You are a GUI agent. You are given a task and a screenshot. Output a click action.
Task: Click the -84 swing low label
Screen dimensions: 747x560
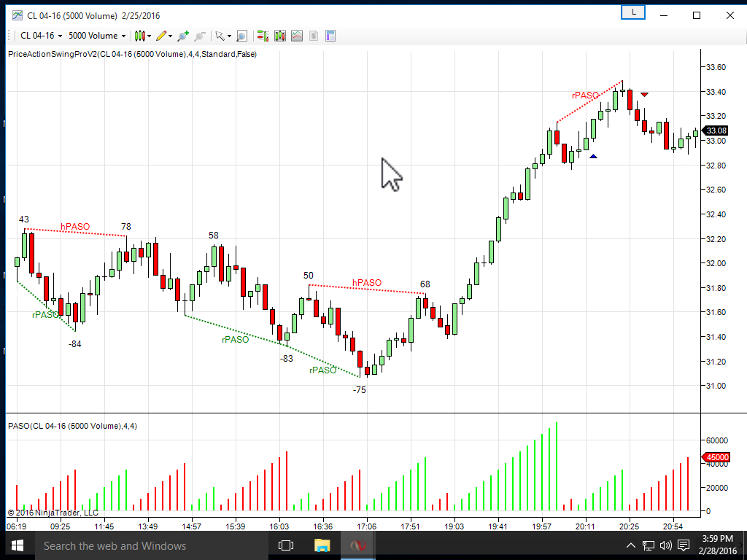point(75,344)
